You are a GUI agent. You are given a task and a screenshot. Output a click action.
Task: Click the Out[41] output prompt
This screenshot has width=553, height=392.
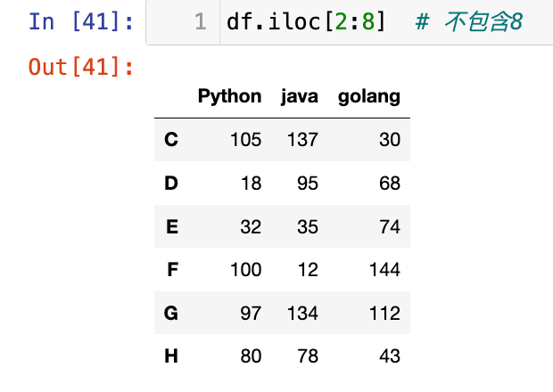coord(81,66)
